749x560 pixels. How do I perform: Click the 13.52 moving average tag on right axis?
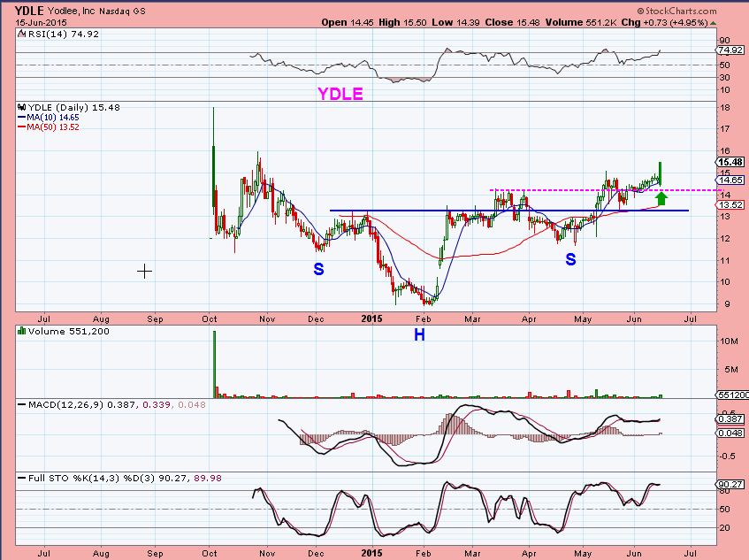pos(730,205)
